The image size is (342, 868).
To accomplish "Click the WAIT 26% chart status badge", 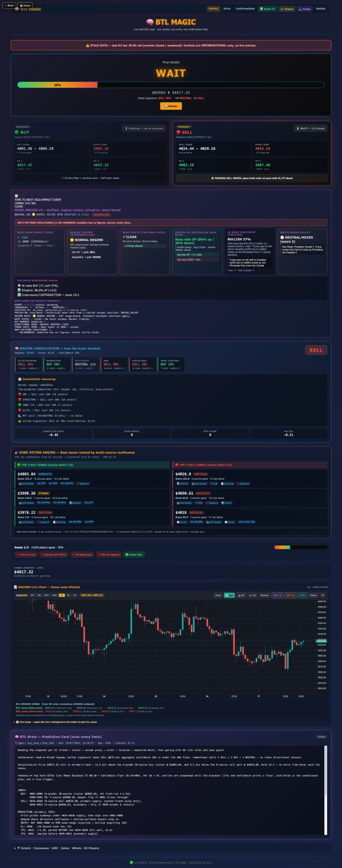I will point(92,595).
